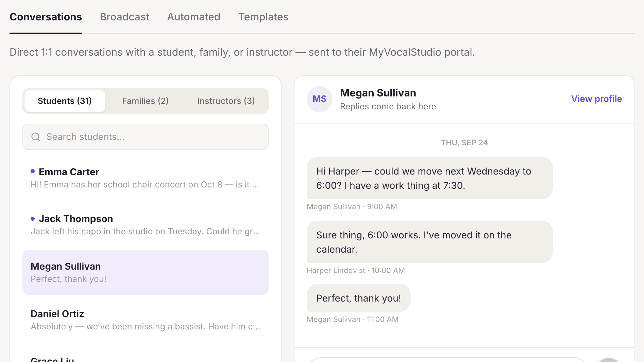Click the message about moving next Wednesday
The height and width of the screenshot is (362, 644).
[429, 178]
